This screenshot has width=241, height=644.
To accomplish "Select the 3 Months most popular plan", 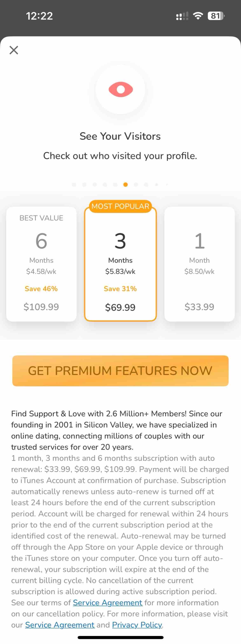I will tap(120, 264).
